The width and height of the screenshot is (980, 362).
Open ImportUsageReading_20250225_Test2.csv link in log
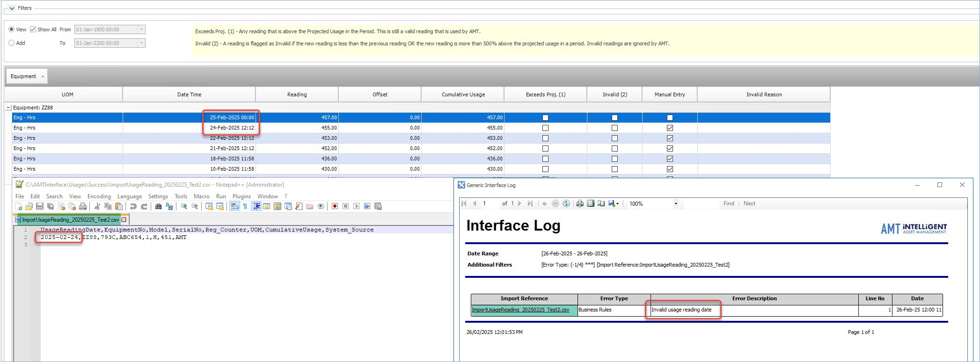(x=520, y=310)
